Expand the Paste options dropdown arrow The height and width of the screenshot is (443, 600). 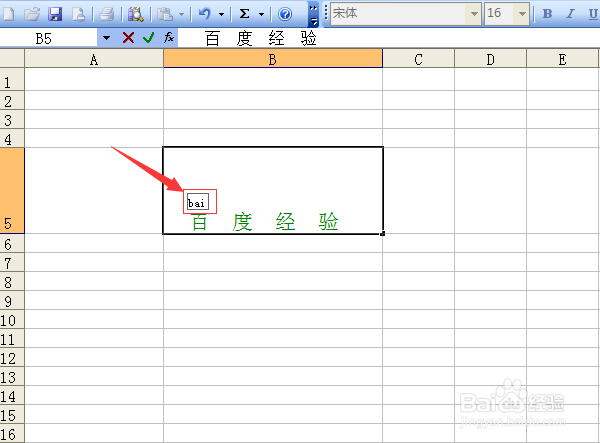pyautogui.click(x=181, y=15)
